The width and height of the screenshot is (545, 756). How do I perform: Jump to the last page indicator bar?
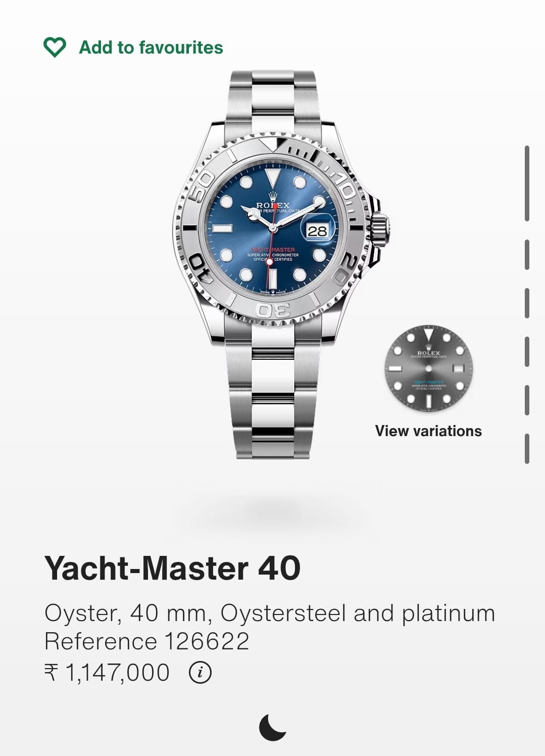[x=527, y=449]
